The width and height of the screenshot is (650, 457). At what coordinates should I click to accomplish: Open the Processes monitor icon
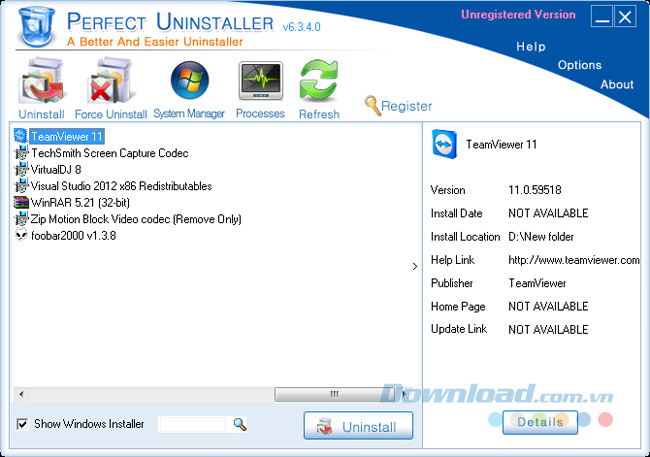coord(261,81)
